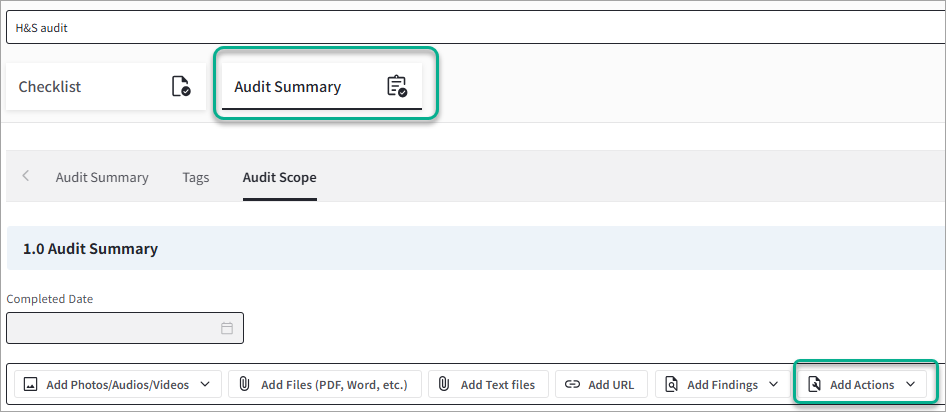The width and height of the screenshot is (946, 412).
Task: Click the Completed Date input field
Action: click(125, 328)
